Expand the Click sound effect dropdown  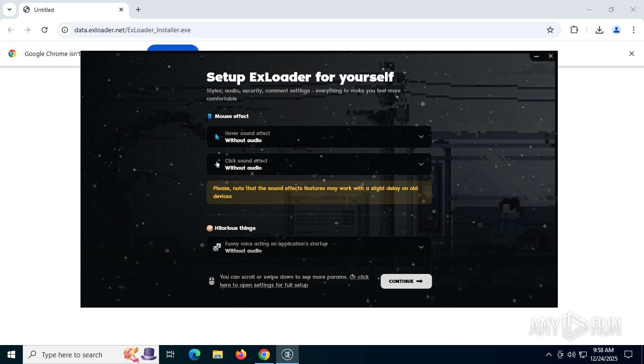pyautogui.click(x=319, y=164)
